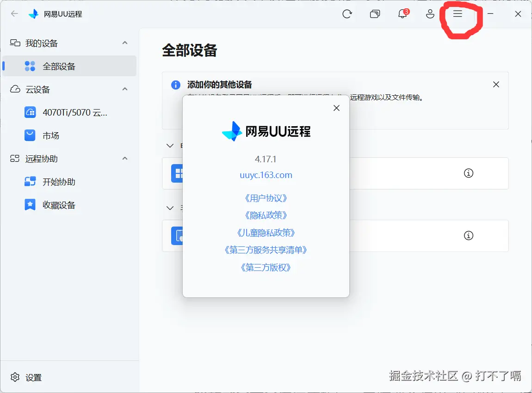This screenshot has height=393, width=532.
Task: Open the 《第三方版权》 link
Action: (266, 268)
